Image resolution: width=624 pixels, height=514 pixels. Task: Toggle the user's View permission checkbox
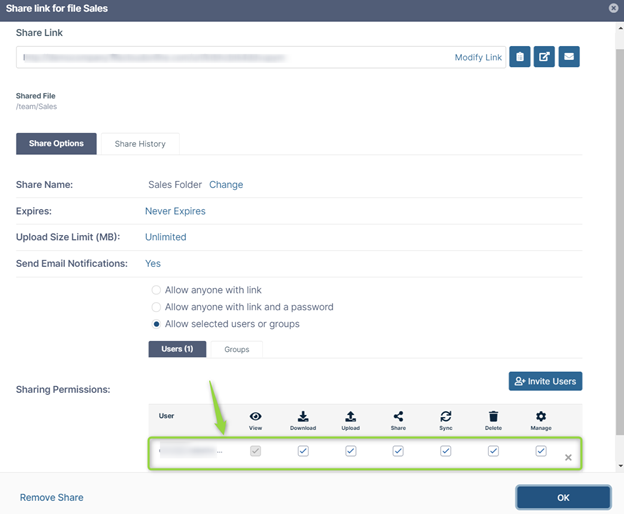pyautogui.click(x=255, y=451)
